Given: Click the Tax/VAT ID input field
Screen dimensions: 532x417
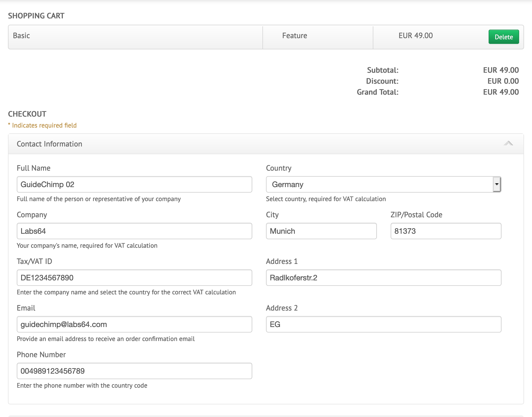Looking at the screenshot, I should click(134, 278).
